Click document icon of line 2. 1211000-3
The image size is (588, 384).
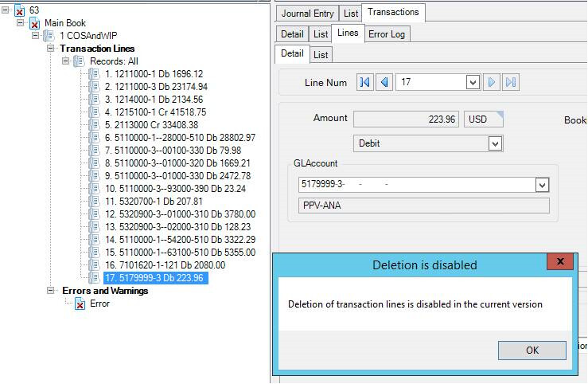94,87
